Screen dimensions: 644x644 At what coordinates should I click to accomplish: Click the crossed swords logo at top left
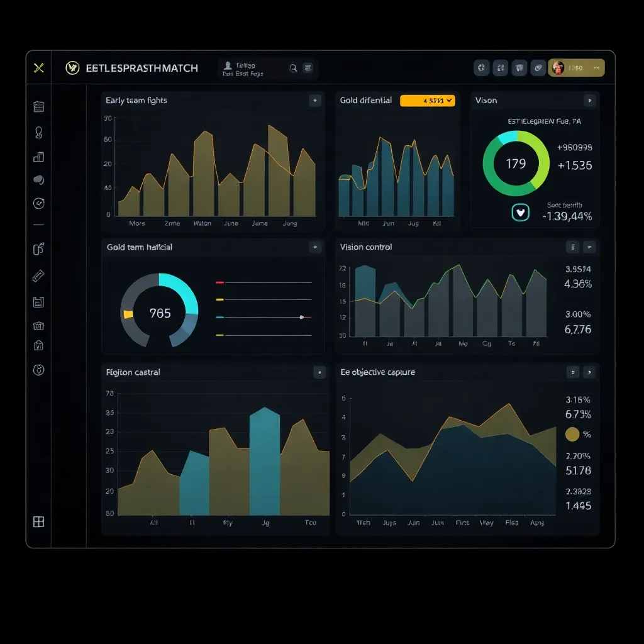pos(39,68)
